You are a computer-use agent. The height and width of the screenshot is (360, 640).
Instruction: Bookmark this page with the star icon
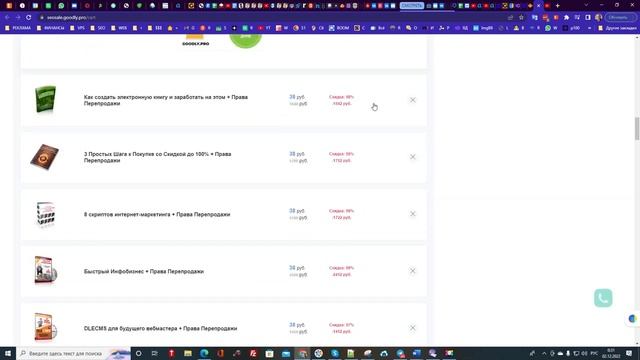click(521, 18)
